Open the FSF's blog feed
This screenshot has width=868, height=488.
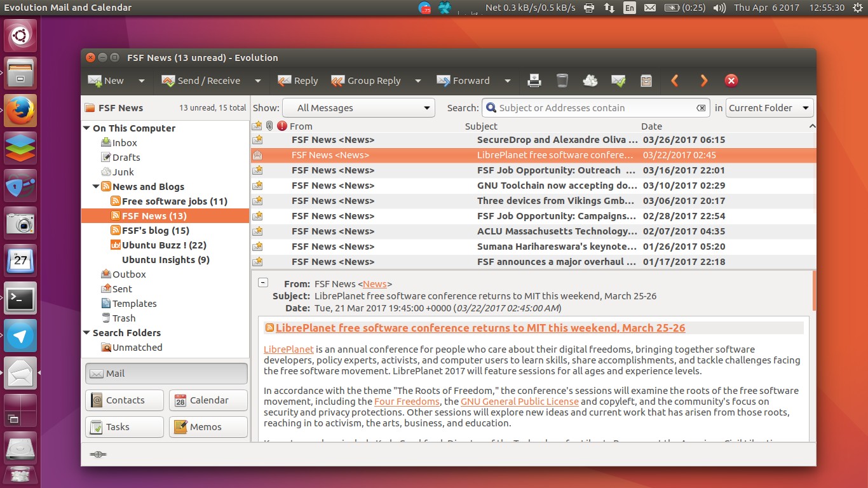(x=156, y=231)
